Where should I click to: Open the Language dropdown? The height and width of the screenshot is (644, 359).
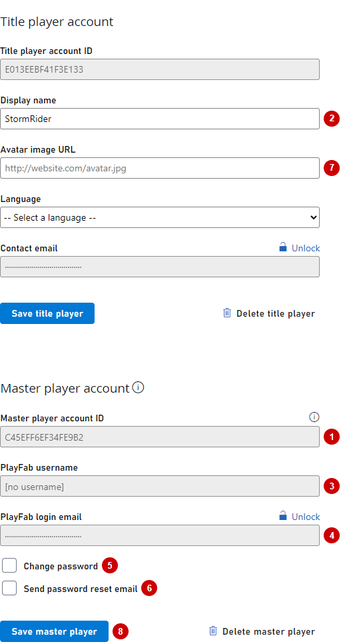[x=160, y=217]
